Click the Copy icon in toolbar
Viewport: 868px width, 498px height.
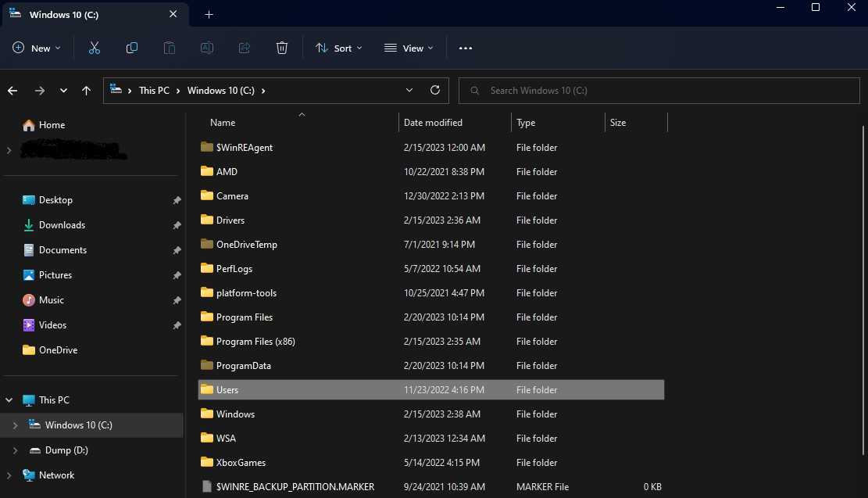[132, 48]
